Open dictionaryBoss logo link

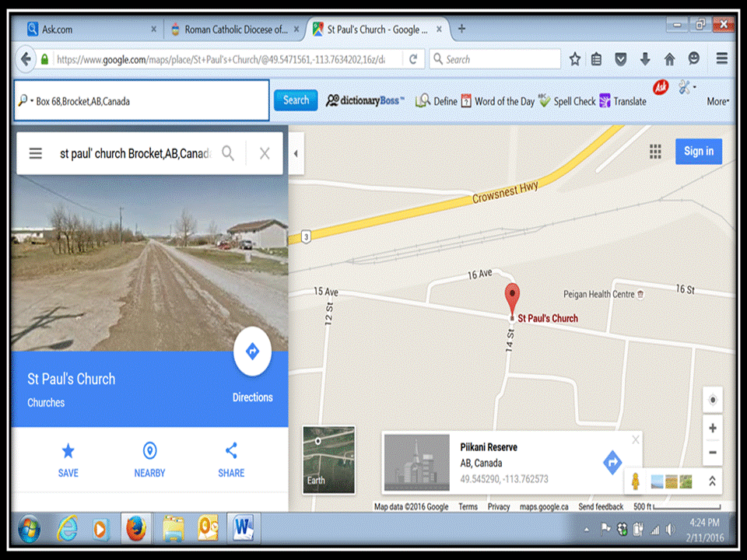366,100
